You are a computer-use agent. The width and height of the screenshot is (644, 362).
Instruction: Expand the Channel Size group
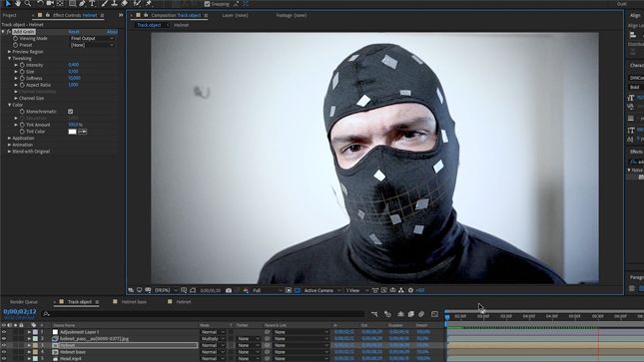pyautogui.click(x=16, y=98)
